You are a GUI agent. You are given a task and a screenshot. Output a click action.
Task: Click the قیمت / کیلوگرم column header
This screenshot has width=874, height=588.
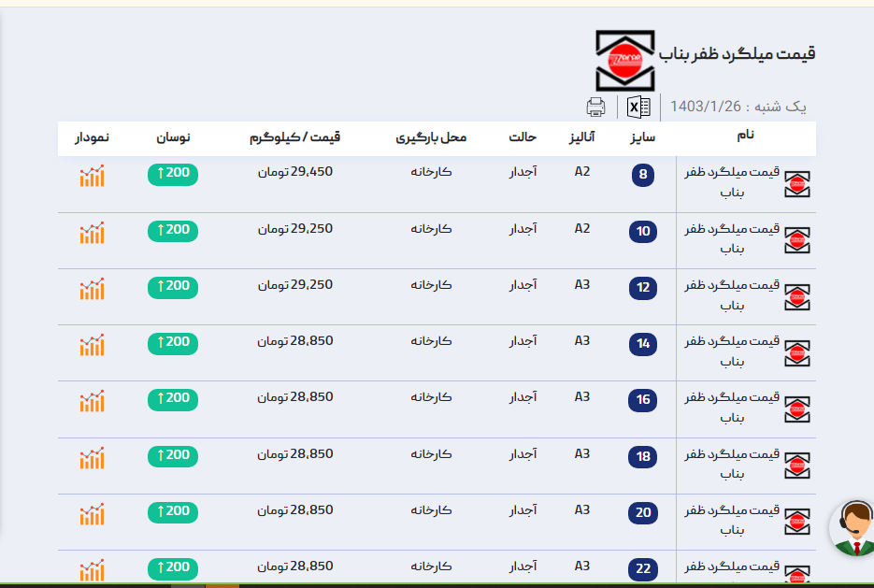pos(294,138)
